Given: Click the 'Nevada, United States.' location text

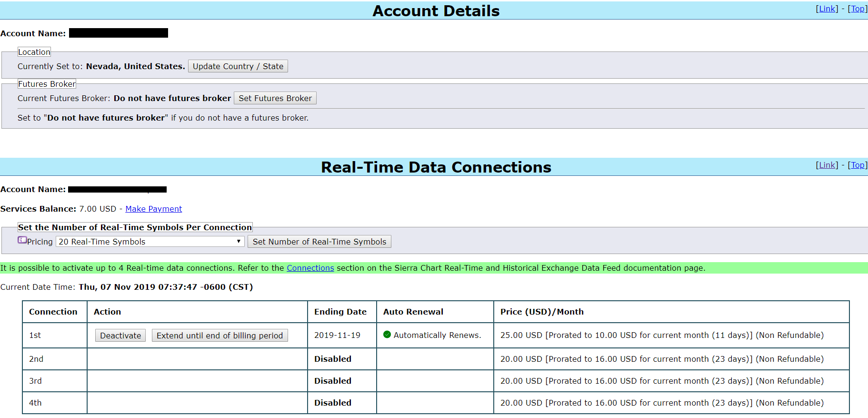Looking at the screenshot, I should (136, 66).
